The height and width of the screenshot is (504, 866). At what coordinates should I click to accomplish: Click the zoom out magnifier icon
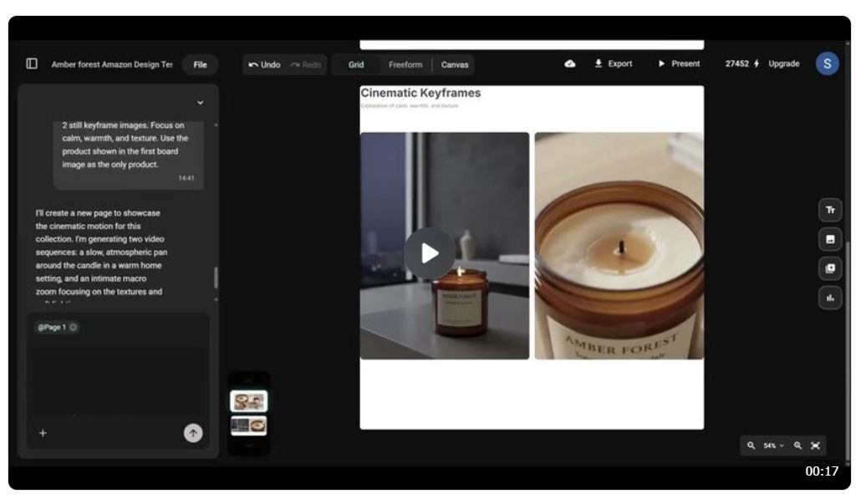coord(751,445)
